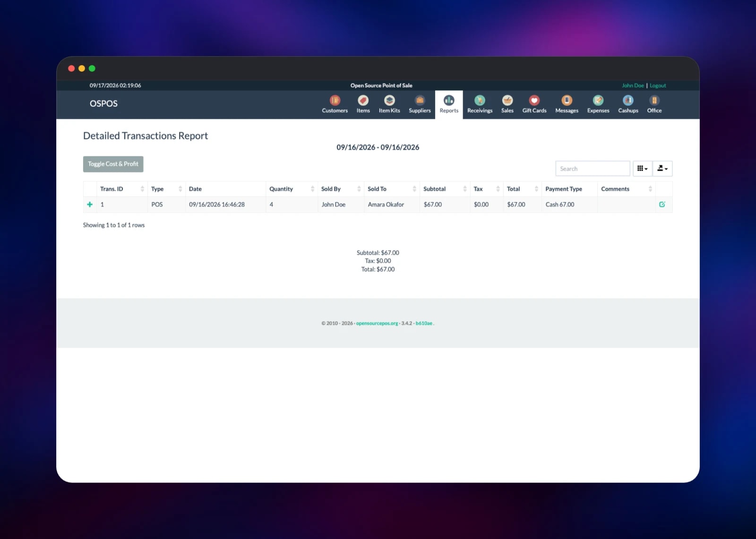Click the yellow minimize window button
This screenshot has height=539, width=756.
click(82, 68)
